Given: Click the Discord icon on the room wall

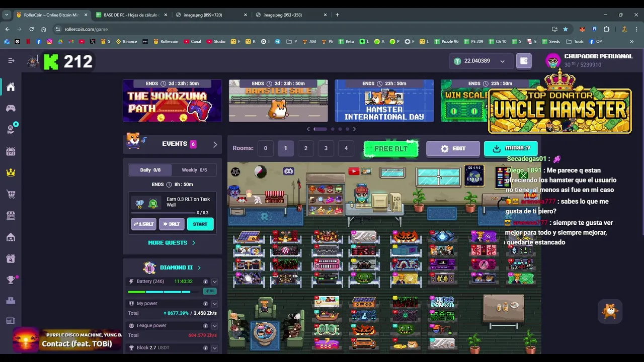Looking at the screenshot, I should tap(288, 171).
